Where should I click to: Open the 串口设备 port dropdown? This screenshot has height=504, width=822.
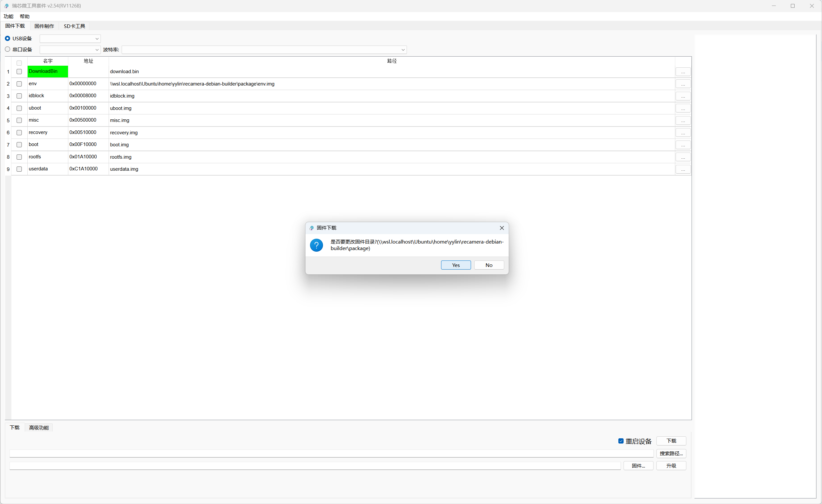point(70,50)
